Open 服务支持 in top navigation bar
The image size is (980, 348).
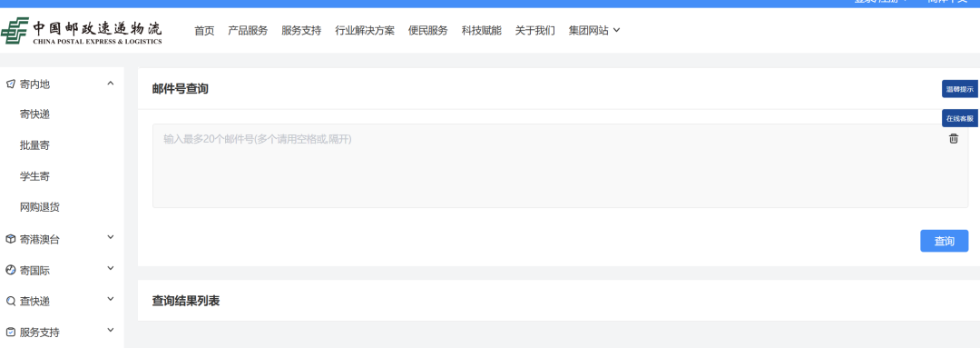301,30
